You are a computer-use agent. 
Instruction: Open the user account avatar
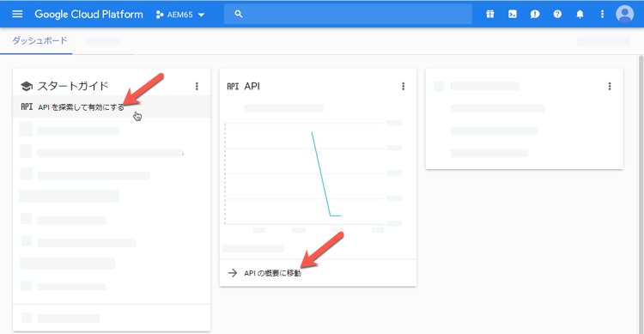click(625, 14)
